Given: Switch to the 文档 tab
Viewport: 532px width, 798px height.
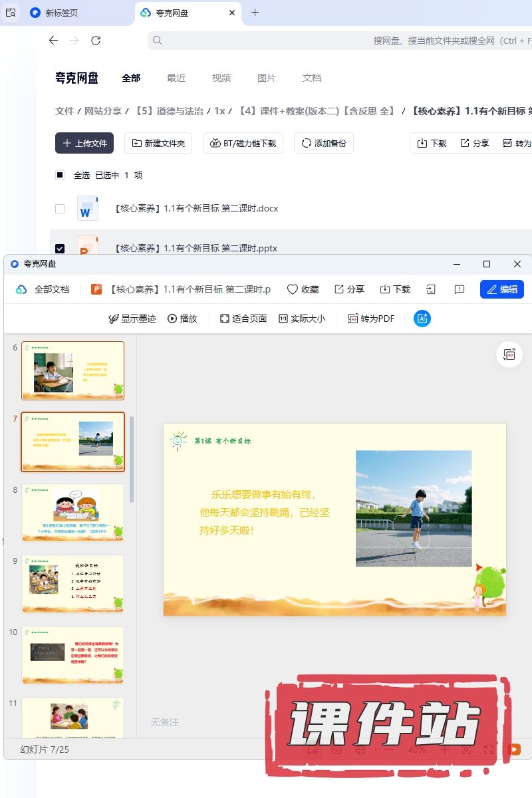Looking at the screenshot, I should pos(312,78).
